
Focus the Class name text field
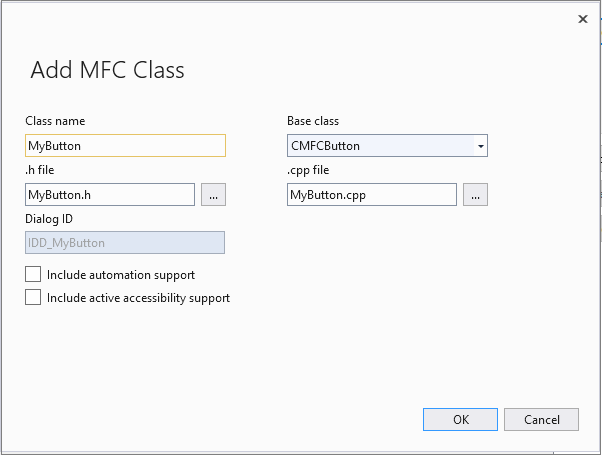(x=125, y=146)
